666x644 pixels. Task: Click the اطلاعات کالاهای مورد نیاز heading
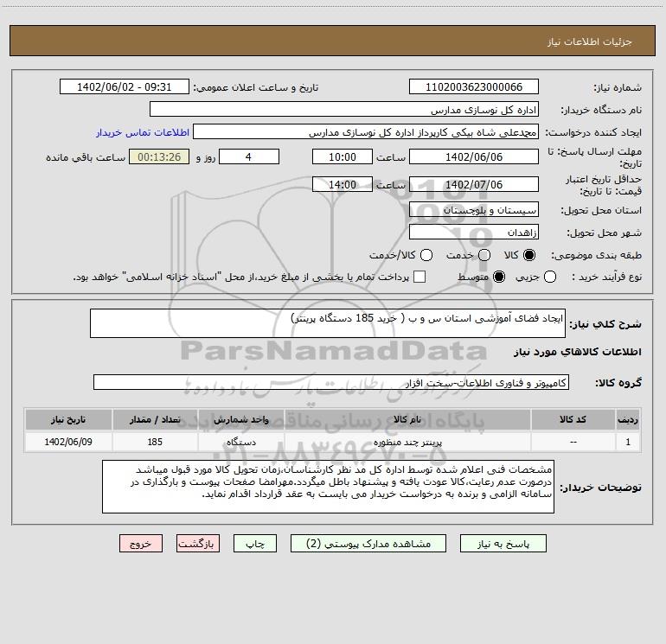point(578,352)
